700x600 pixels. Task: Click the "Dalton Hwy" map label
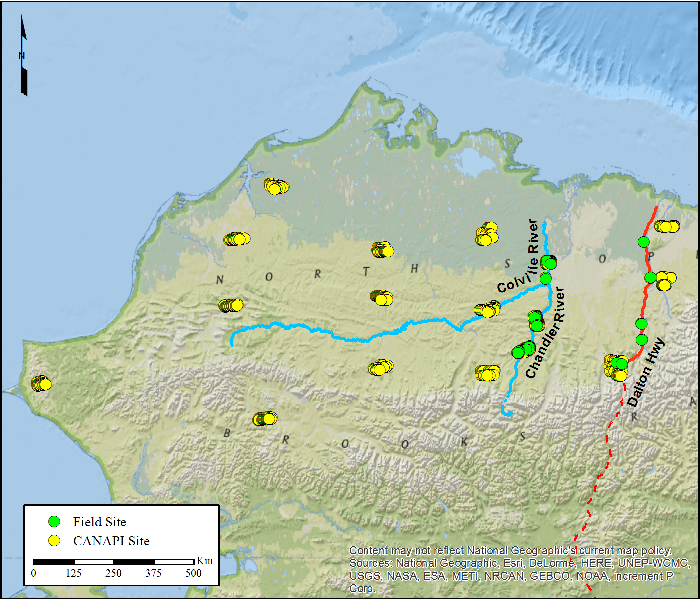tap(646, 371)
